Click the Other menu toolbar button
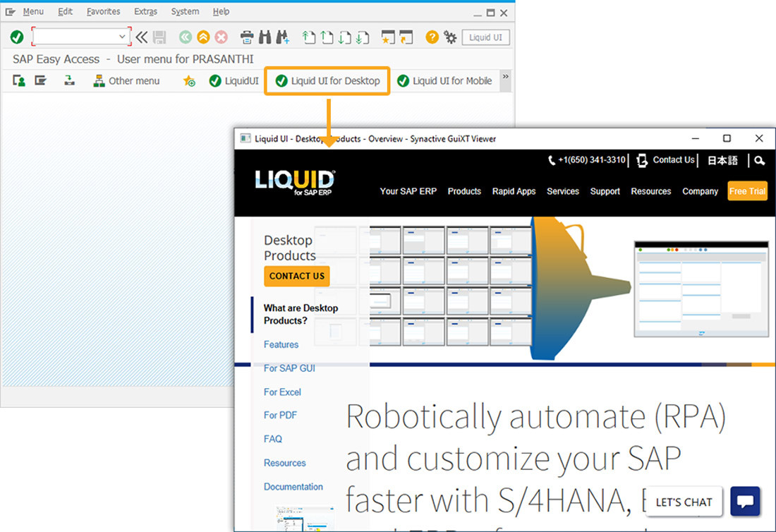Viewport: 776px width, 532px height. 127,80
